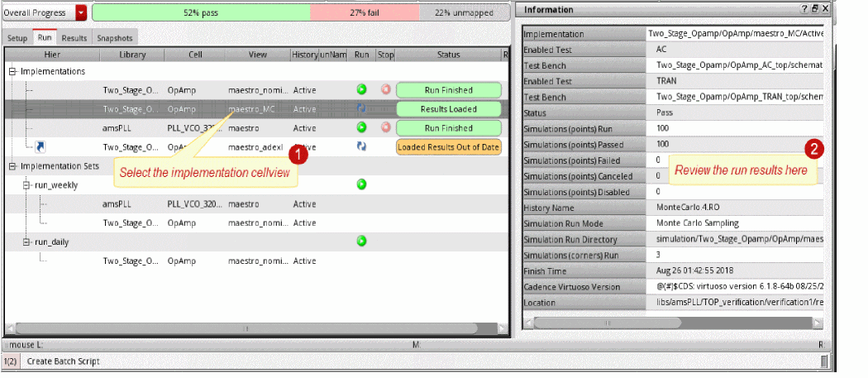Viewport: 868px width, 378px height.
Task: Click the Simulation Run Directory value
Action: (x=735, y=239)
